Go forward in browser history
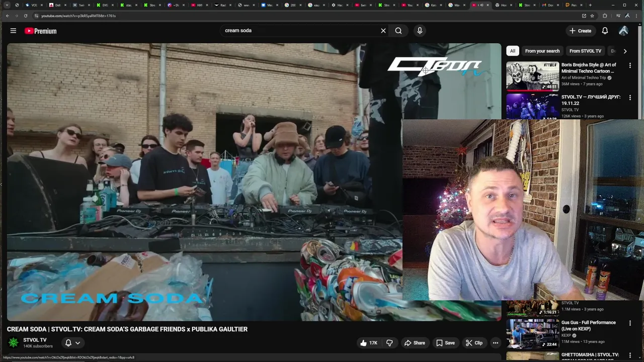 [x=16, y=16]
